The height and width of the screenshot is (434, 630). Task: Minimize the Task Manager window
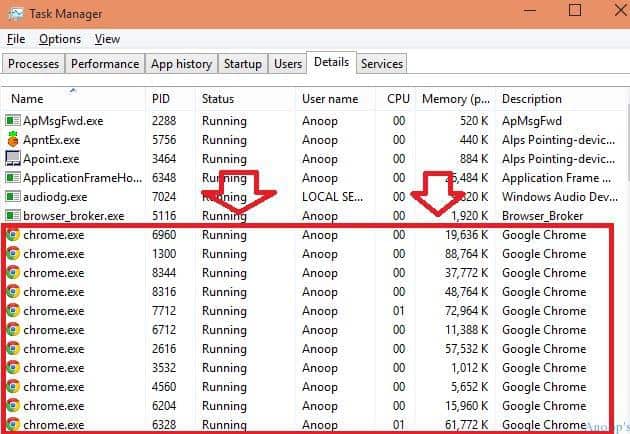(530, 10)
